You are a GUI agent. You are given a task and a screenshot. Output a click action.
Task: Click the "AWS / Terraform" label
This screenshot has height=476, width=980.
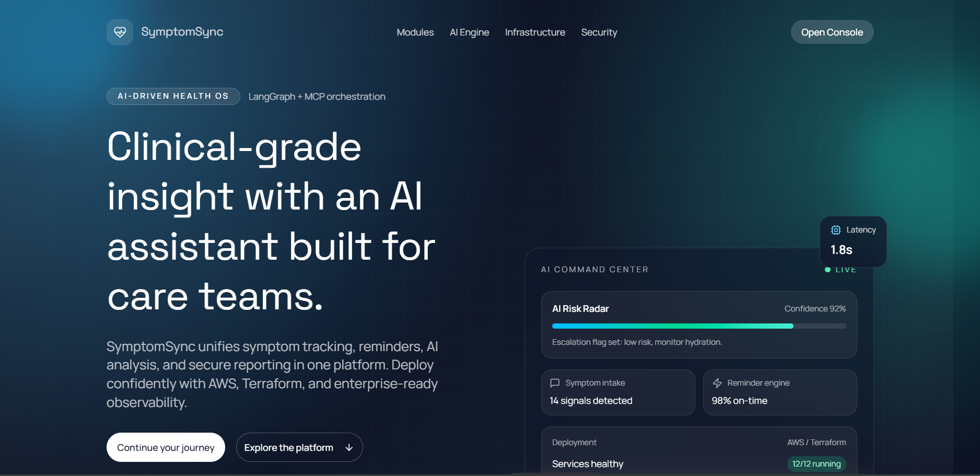coord(816,443)
